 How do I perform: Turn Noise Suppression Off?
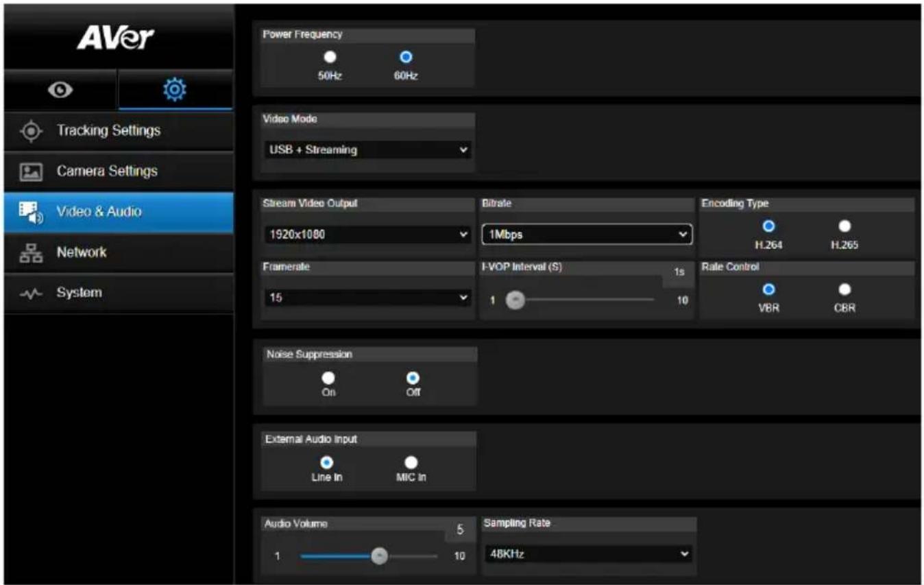click(x=413, y=378)
